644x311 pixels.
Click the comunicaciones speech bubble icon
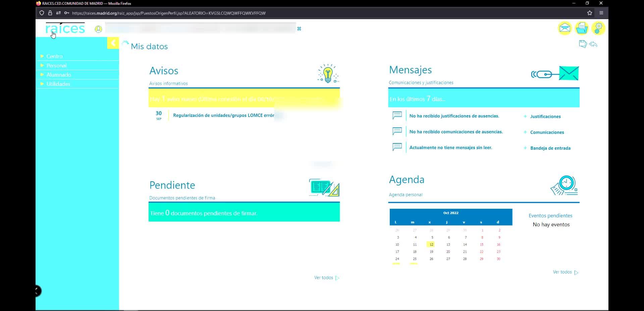pyautogui.click(x=397, y=131)
